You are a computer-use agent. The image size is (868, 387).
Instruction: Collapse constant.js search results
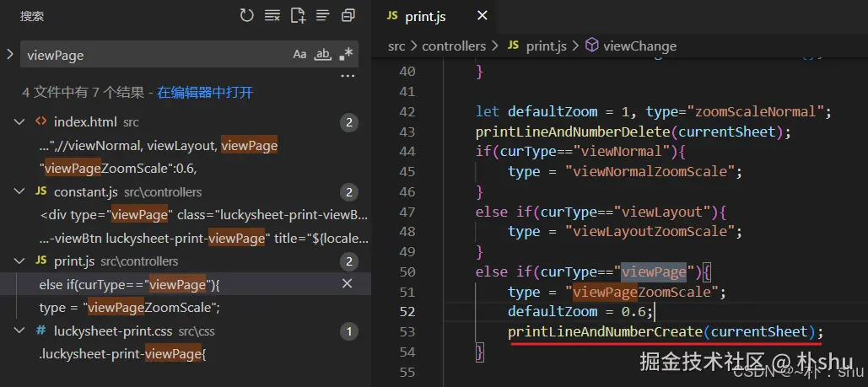19,191
